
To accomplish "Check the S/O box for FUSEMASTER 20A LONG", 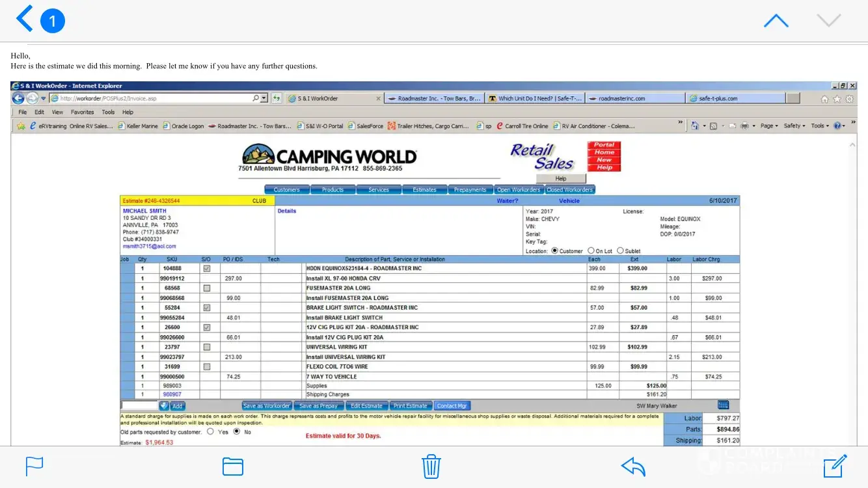I will pos(207,288).
